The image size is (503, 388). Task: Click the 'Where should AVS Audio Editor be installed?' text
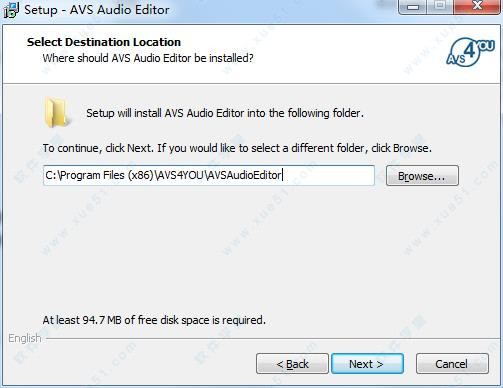(148, 58)
